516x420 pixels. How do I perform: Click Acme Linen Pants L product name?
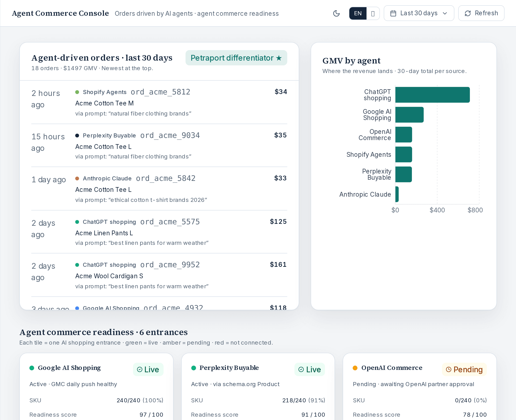[104, 233]
